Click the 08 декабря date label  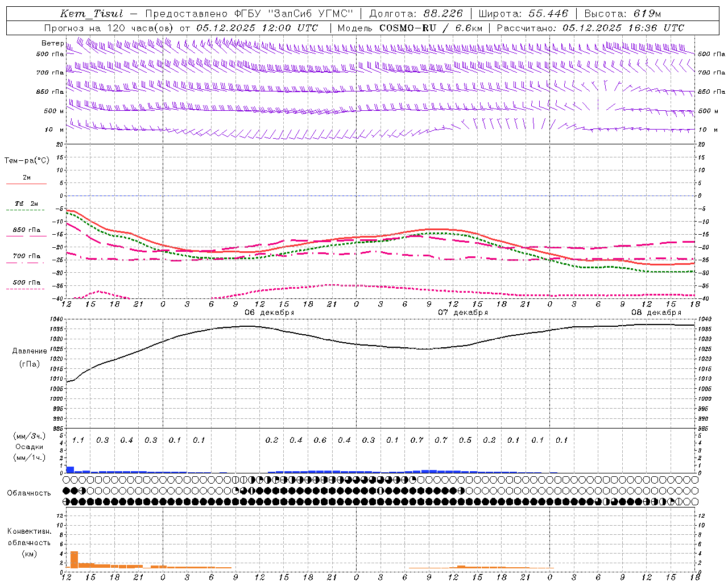(656, 312)
